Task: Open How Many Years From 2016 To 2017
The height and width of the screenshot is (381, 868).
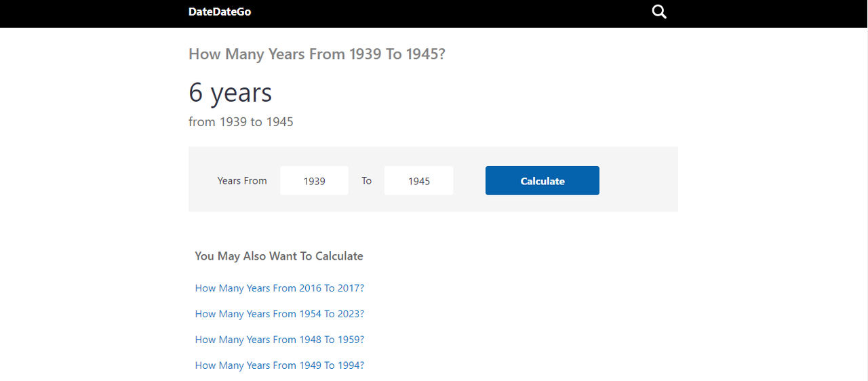Action: coord(279,288)
